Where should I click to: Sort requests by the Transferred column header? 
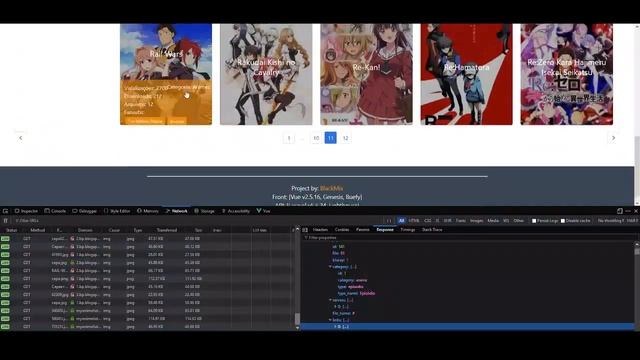tap(167, 230)
